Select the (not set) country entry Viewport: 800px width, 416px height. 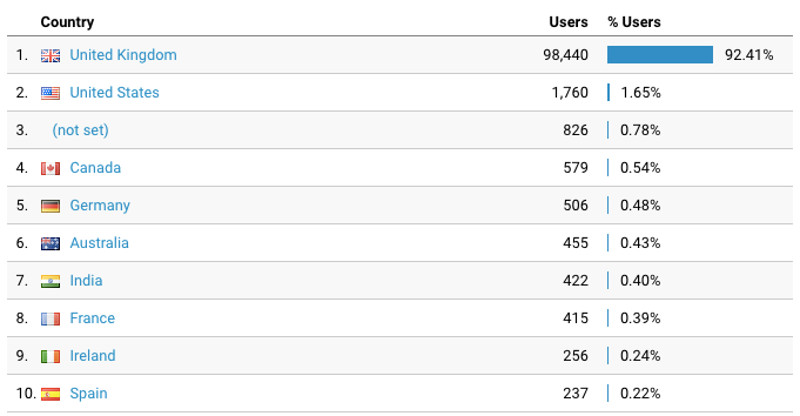(81, 130)
